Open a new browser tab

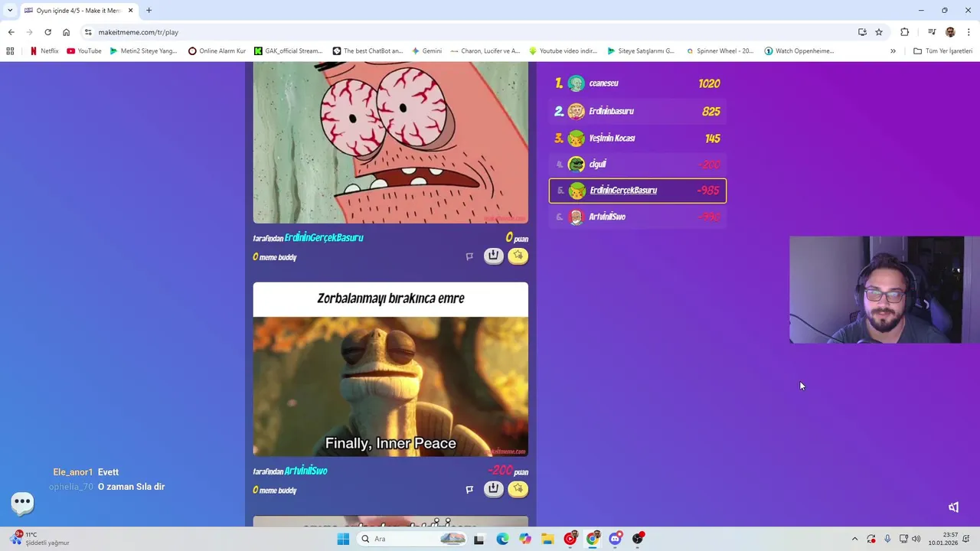pos(149,11)
